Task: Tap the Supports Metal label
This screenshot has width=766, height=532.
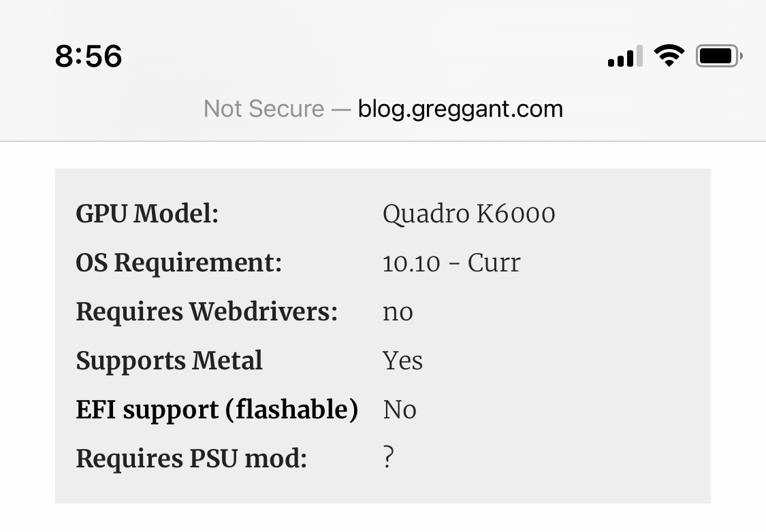Action: [x=169, y=361]
